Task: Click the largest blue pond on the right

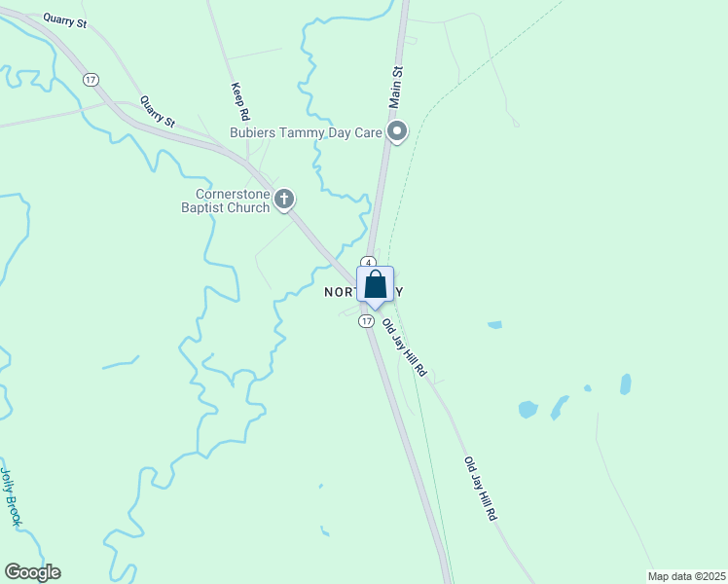Action: point(528,410)
